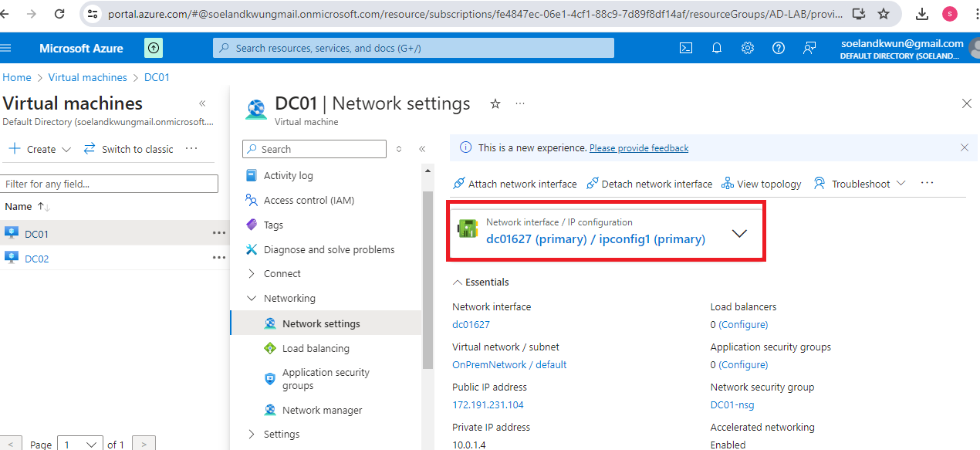Screen dimensions: 980x450
Task: Open the browser profile avatar
Action: (x=950, y=14)
